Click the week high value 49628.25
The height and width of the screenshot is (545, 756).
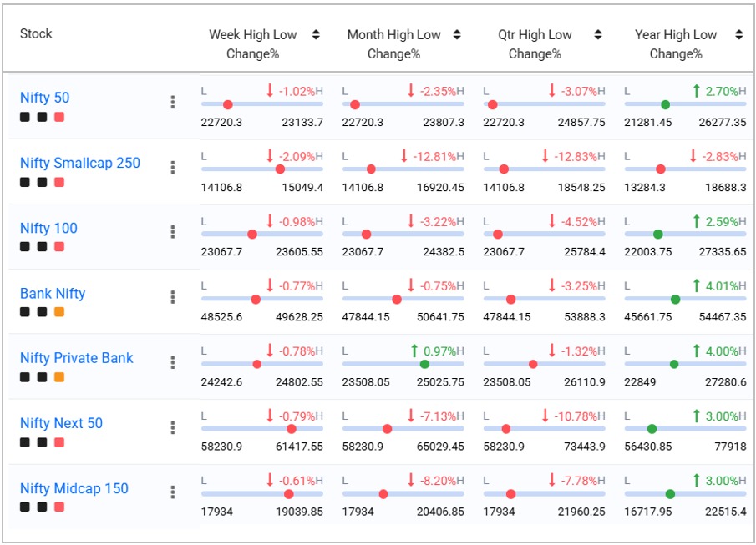point(299,317)
